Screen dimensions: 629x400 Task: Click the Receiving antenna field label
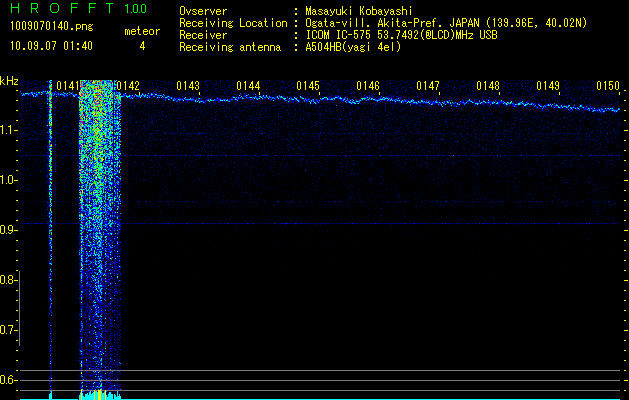230,47
